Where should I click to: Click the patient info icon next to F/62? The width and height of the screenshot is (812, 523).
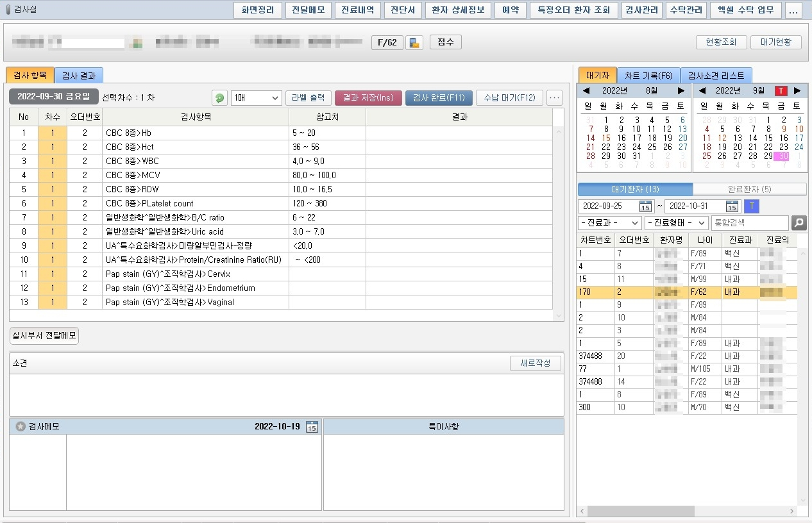click(414, 43)
